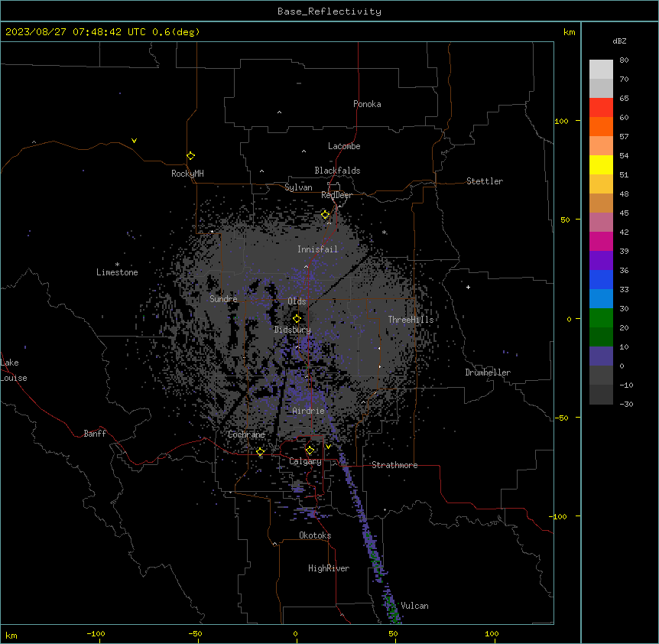Click the 100 tick on vertical axis
Screen dimensions: 659x644
tap(561, 121)
